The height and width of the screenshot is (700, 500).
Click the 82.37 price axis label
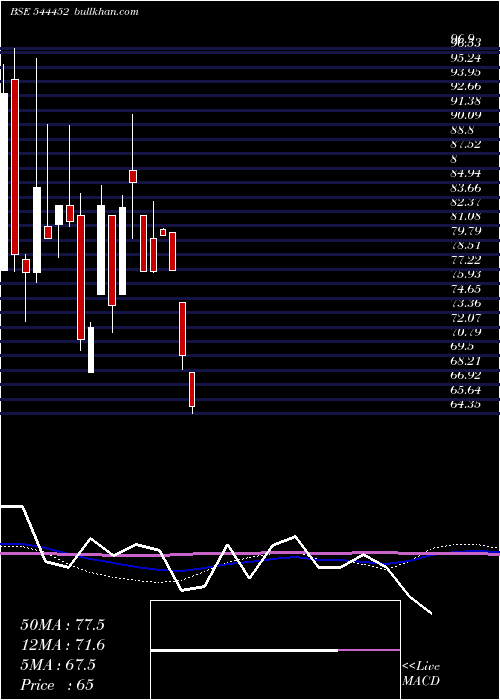tap(466, 202)
